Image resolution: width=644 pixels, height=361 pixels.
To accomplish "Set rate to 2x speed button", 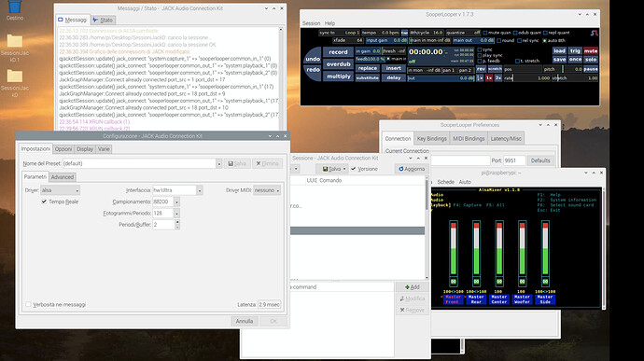I will point(497,77).
